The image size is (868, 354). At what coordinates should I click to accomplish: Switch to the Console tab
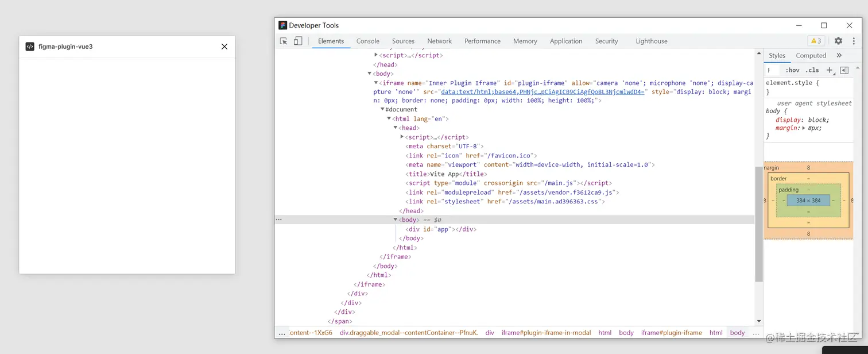pyautogui.click(x=368, y=41)
